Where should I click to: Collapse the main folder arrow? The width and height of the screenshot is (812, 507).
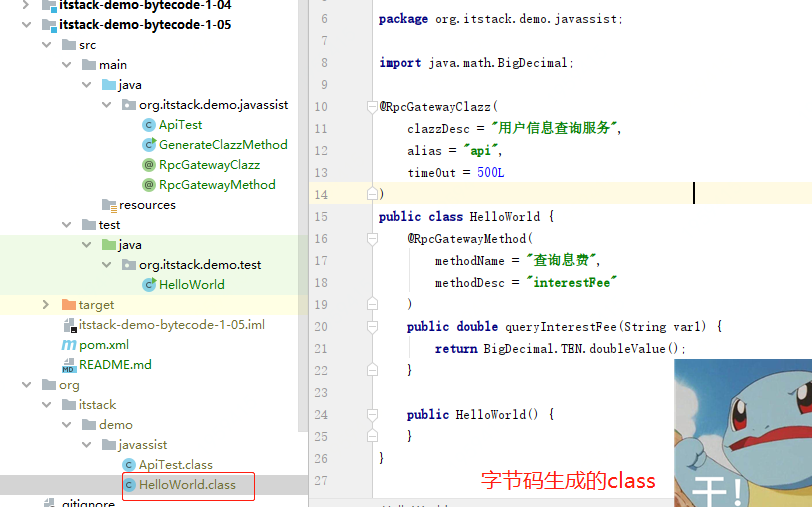pyautogui.click(x=67, y=65)
